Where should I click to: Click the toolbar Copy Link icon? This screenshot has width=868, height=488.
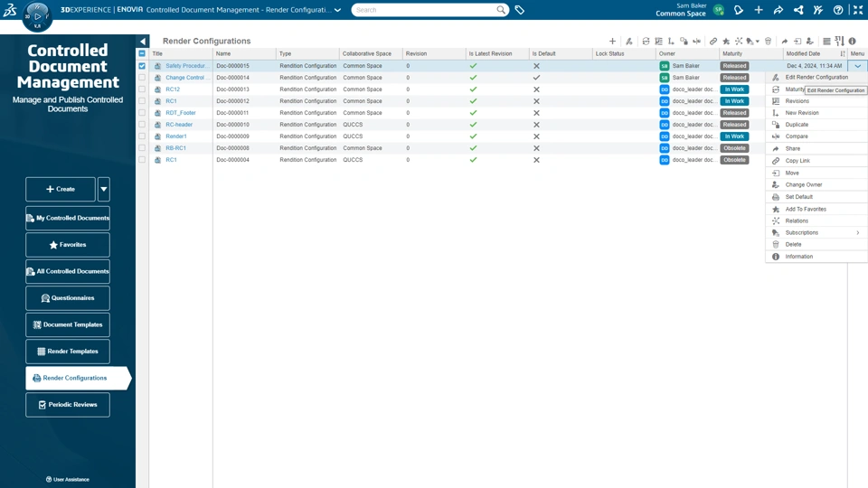713,41
